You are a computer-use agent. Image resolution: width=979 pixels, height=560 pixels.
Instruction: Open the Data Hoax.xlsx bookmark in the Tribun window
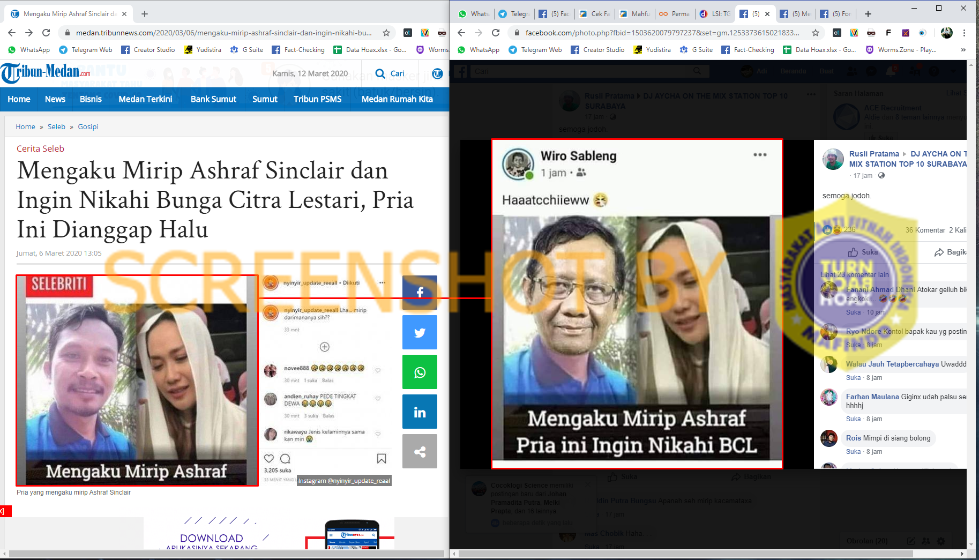pyautogui.click(x=370, y=50)
